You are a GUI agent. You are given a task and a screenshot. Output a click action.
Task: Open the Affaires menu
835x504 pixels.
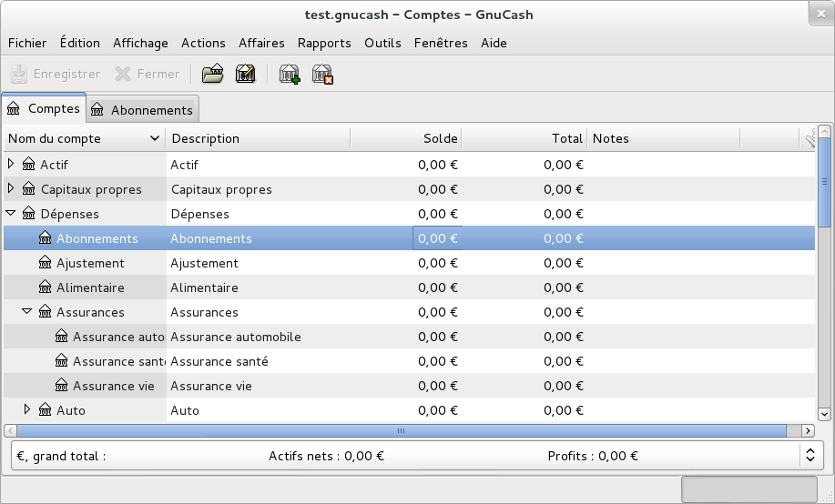point(261,43)
